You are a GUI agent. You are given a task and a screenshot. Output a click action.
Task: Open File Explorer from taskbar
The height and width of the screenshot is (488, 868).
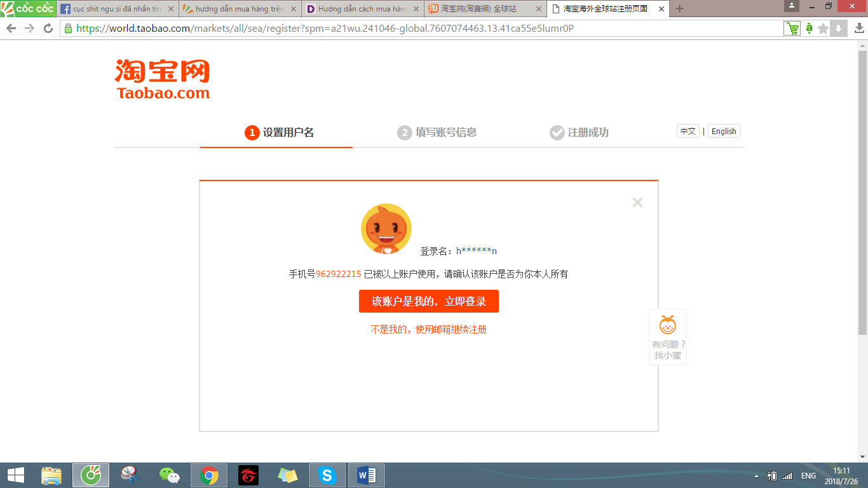click(x=51, y=475)
